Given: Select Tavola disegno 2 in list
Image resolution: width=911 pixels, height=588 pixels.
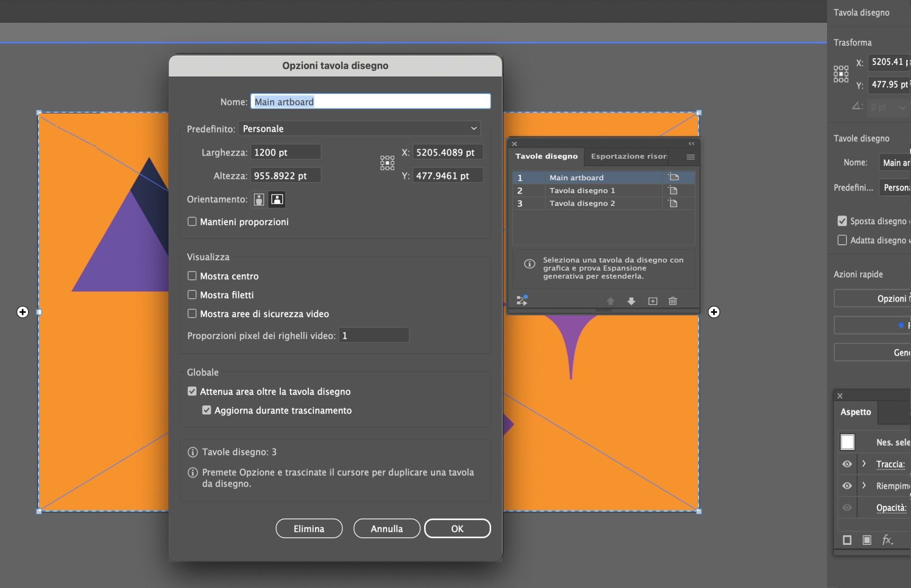Looking at the screenshot, I should pos(582,203).
